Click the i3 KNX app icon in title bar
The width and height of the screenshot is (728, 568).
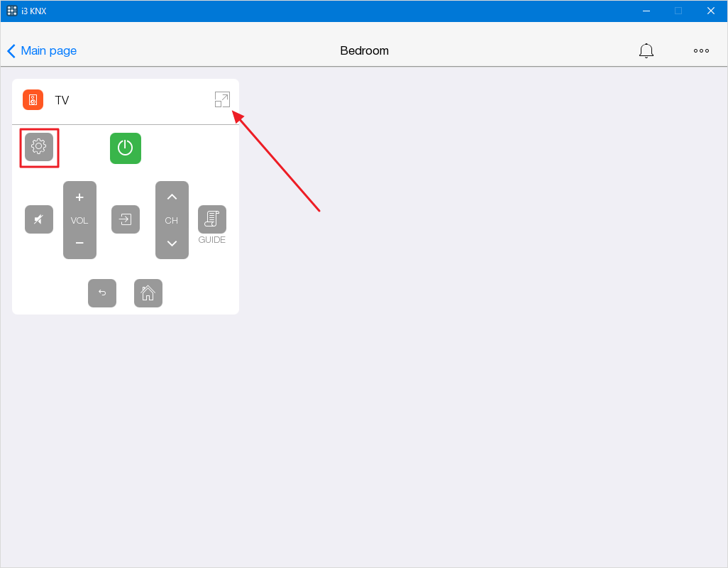pos(12,11)
